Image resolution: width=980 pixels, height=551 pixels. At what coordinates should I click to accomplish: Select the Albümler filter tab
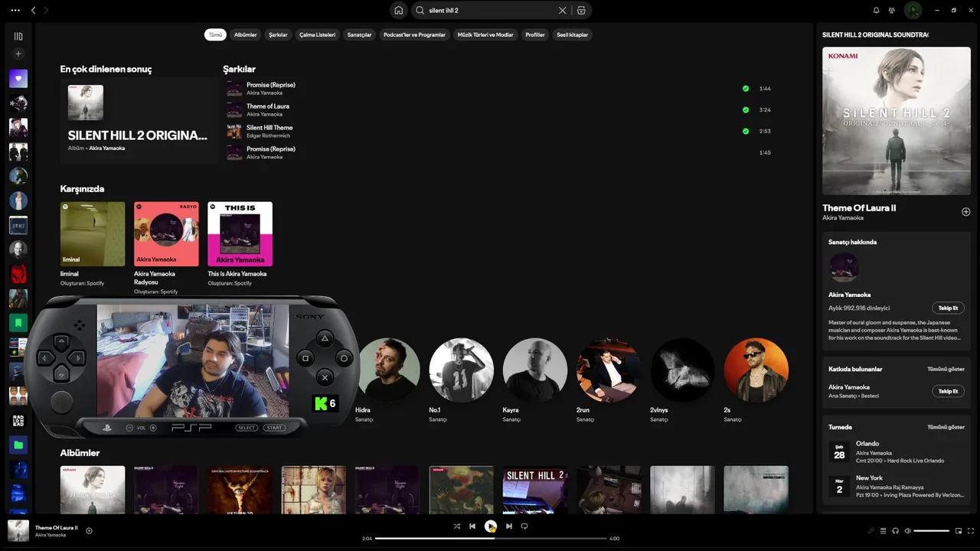click(245, 34)
